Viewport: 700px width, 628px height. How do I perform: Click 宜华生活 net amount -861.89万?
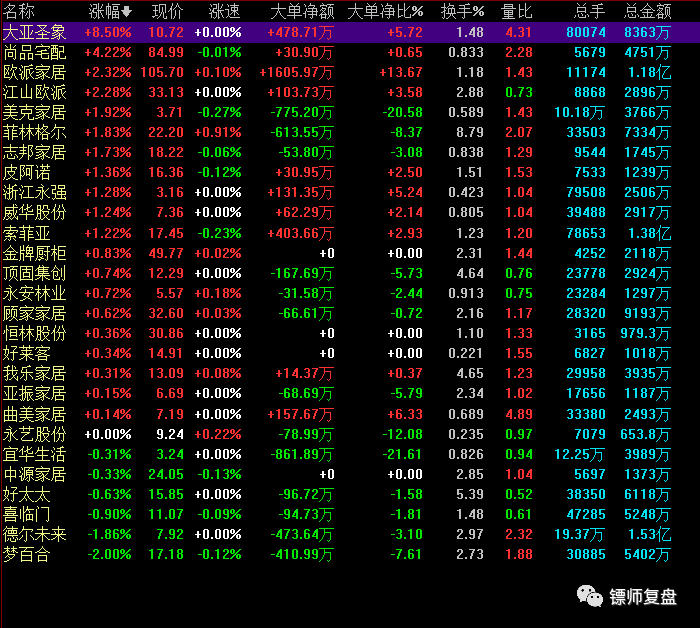coord(302,454)
